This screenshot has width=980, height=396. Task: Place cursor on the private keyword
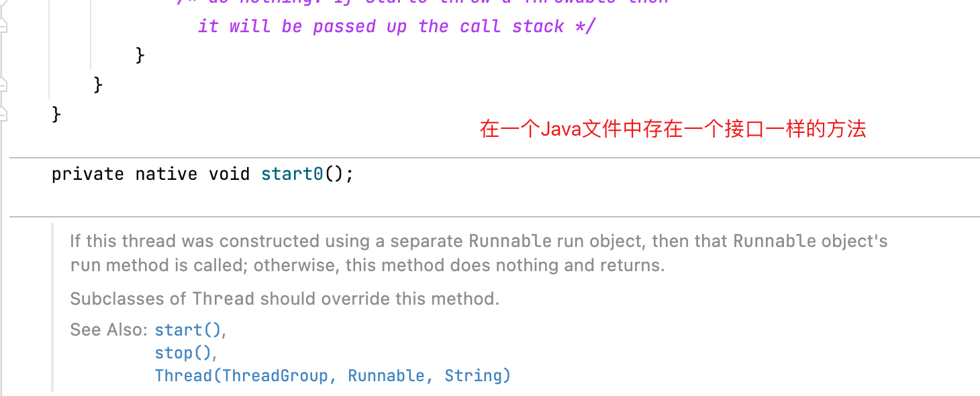click(x=87, y=175)
